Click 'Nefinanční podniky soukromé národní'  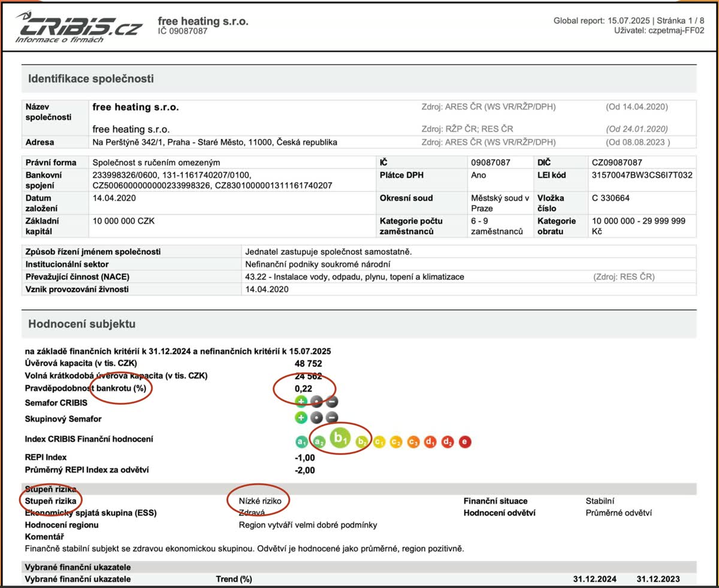click(x=319, y=264)
